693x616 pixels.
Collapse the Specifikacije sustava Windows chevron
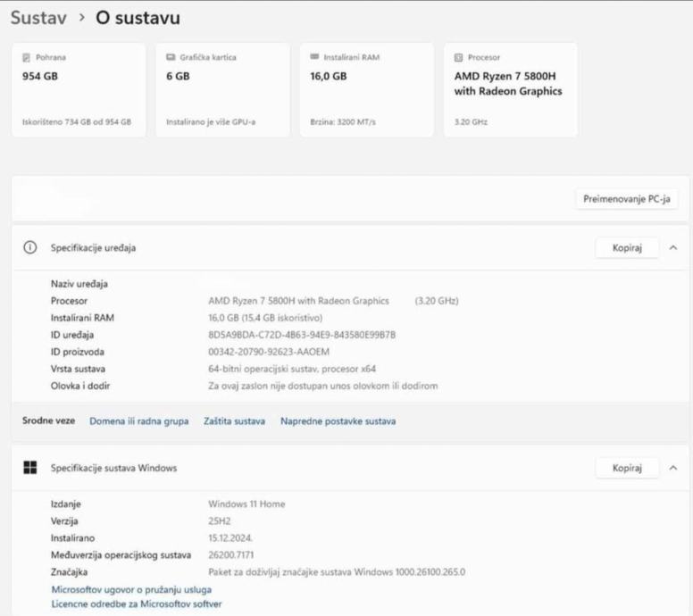pyautogui.click(x=672, y=468)
